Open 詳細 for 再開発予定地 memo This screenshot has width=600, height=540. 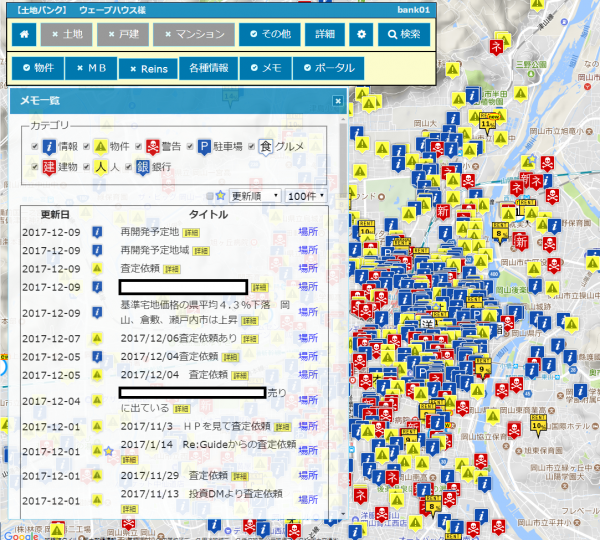(x=191, y=233)
